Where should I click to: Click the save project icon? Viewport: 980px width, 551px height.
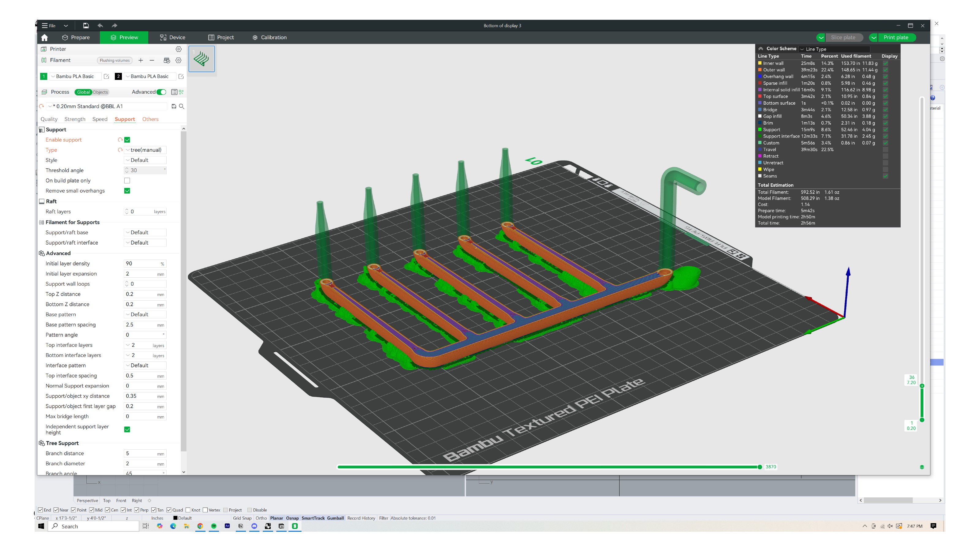pos(86,25)
